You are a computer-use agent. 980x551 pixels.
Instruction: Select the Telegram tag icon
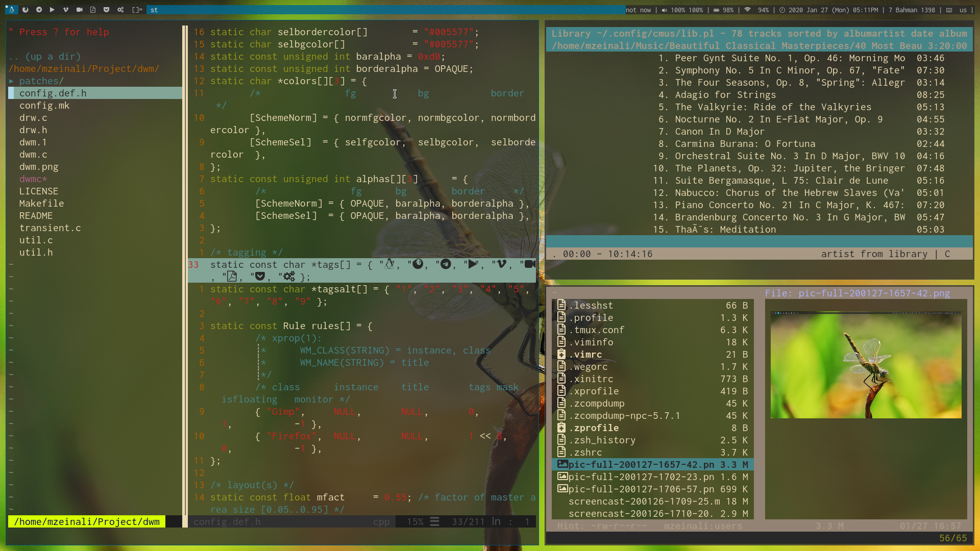point(39,10)
